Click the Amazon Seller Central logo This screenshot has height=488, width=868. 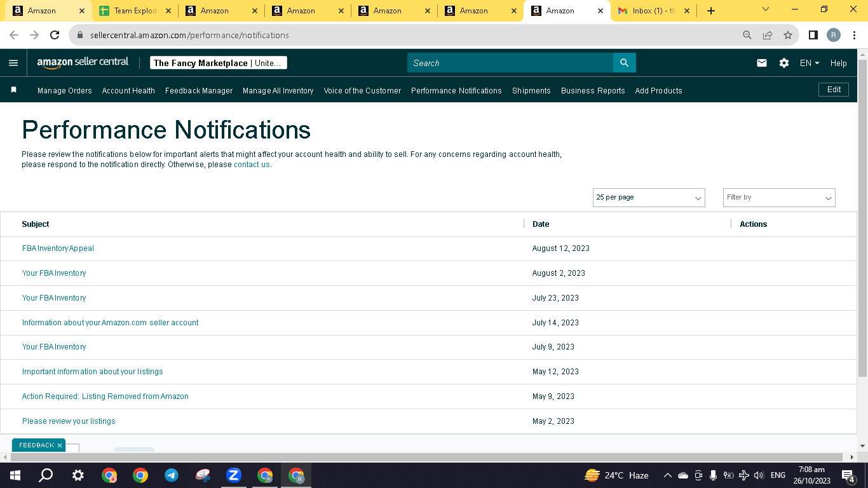(x=83, y=62)
